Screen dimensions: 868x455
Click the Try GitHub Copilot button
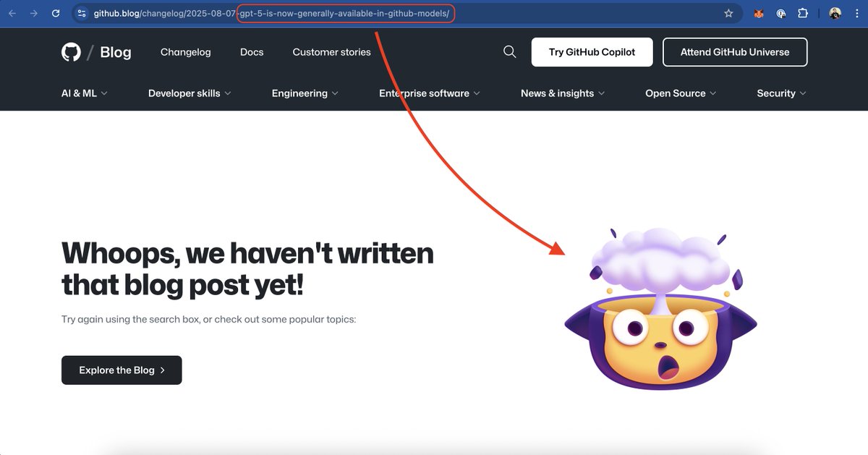592,52
